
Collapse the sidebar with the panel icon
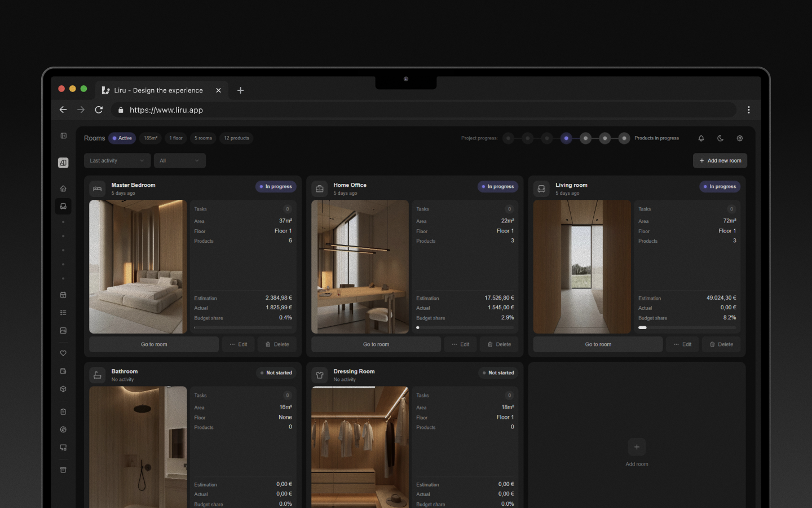tap(63, 135)
